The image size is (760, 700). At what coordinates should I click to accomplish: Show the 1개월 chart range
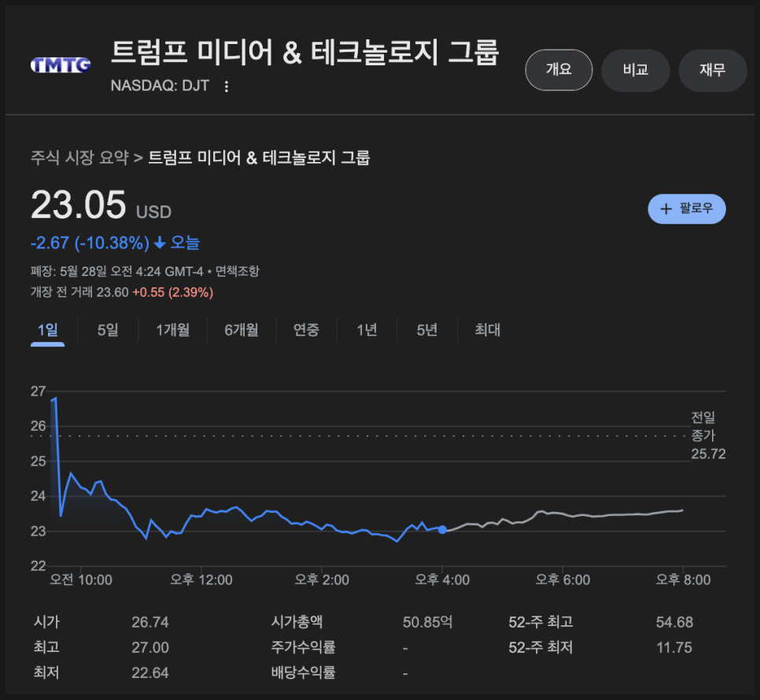(172, 330)
